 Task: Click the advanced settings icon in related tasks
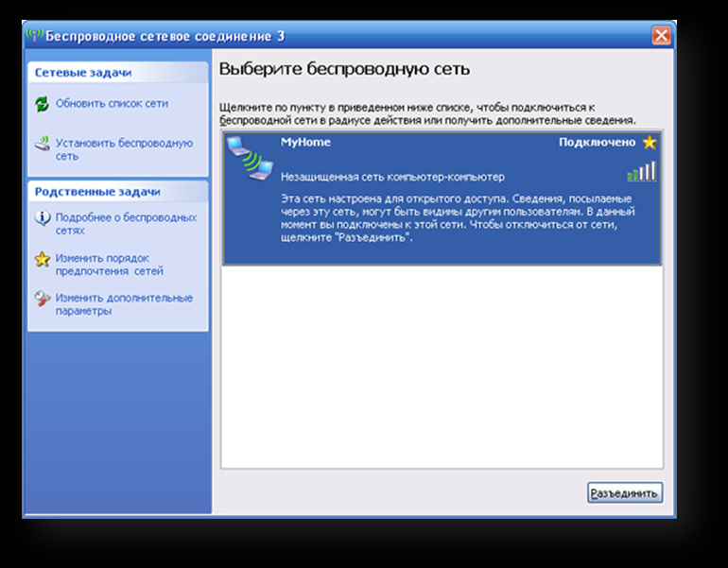tap(42, 299)
